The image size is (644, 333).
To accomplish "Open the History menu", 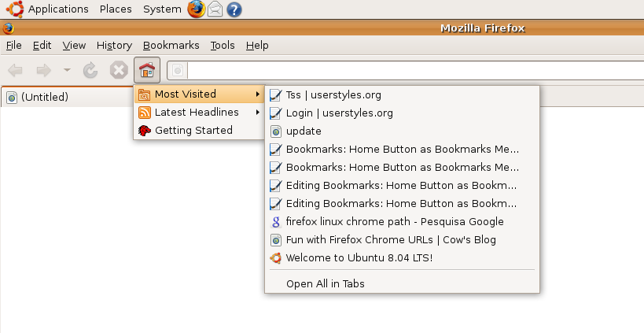I will point(114,45).
